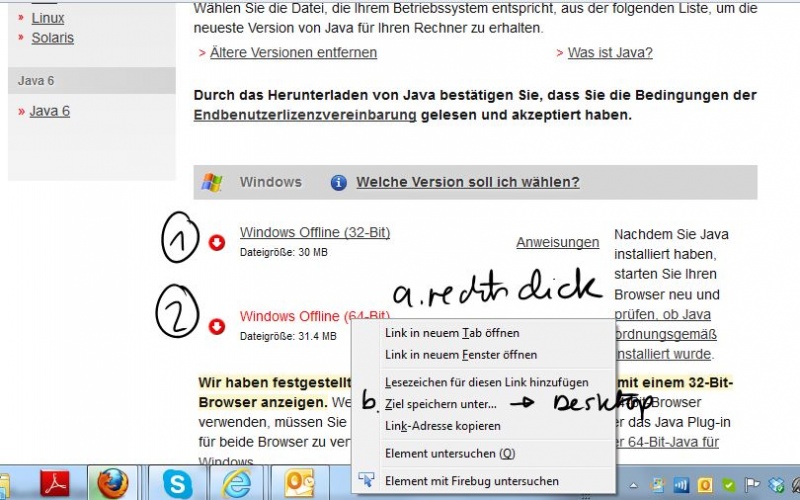Open the 'Endbenutzerlizenzvereinbarung' link
The width and height of the screenshot is (800, 500).
click(305, 115)
